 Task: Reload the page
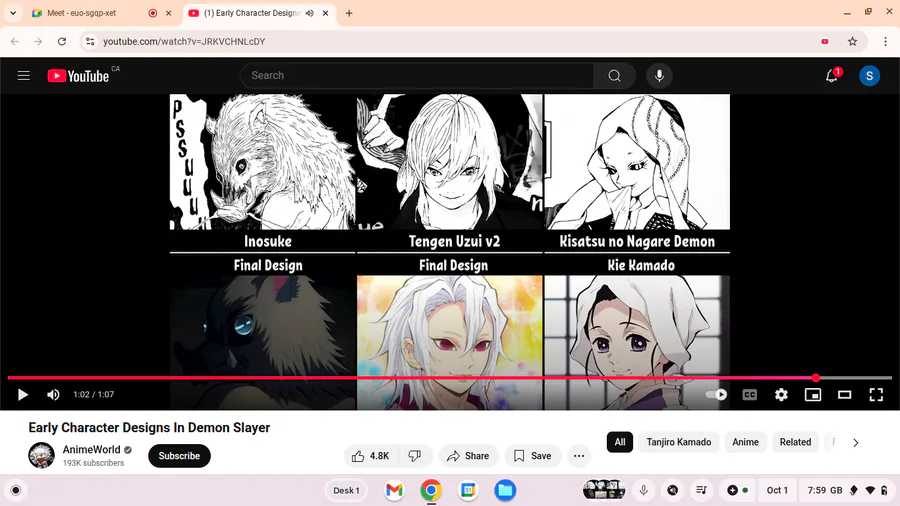(62, 41)
